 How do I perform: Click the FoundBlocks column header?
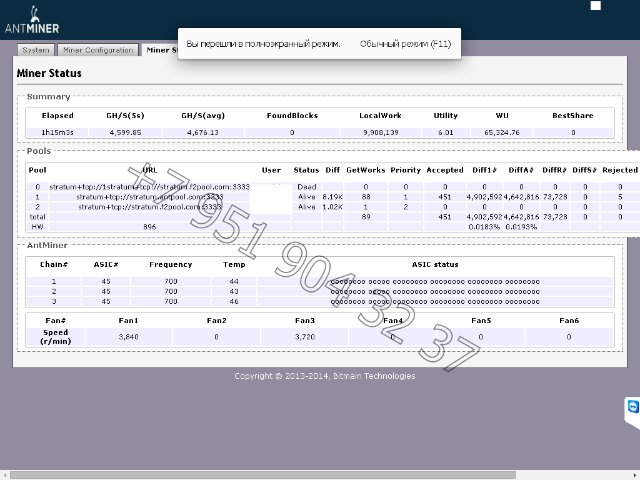pos(292,116)
